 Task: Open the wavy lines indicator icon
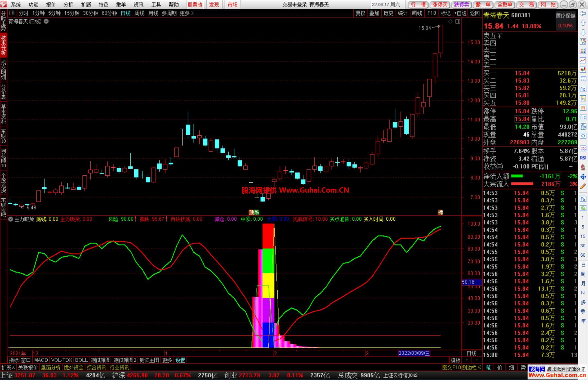tap(583, 148)
